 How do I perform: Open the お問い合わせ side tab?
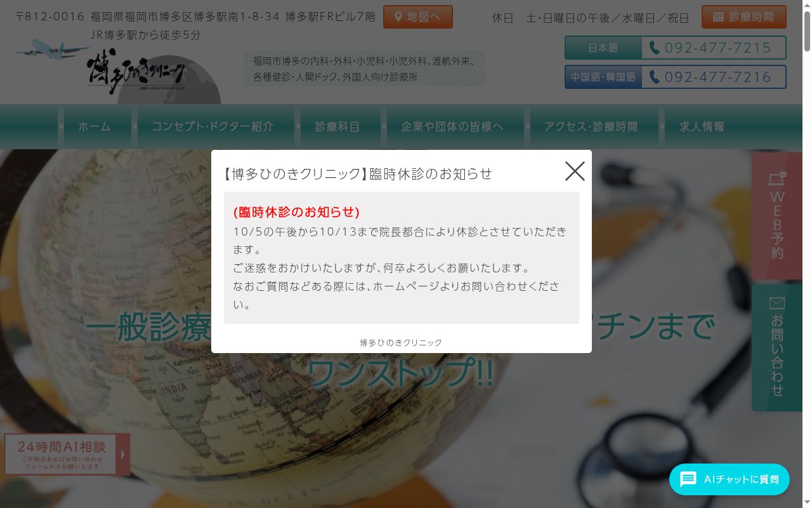(x=777, y=347)
